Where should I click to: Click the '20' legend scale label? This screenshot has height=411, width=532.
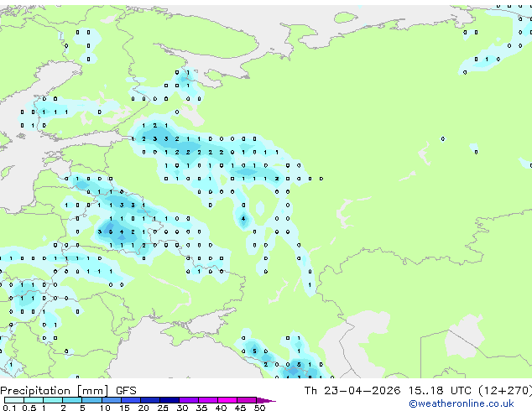(143, 408)
